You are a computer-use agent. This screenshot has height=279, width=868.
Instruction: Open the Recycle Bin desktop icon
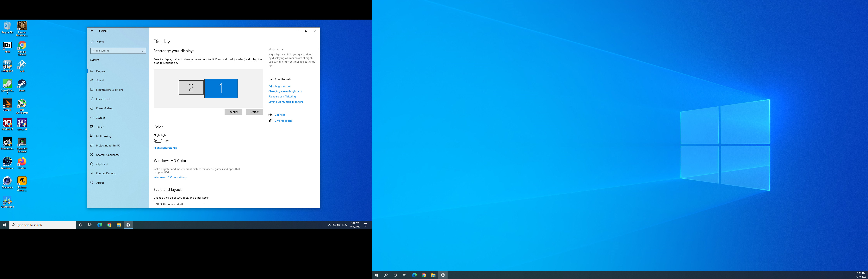[x=7, y=28]
